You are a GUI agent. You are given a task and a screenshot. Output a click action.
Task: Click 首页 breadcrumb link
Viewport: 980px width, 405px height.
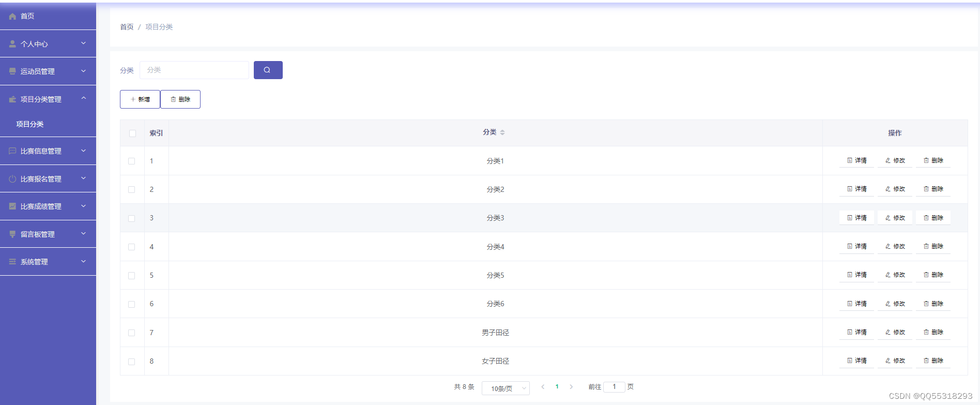(127, 27)
